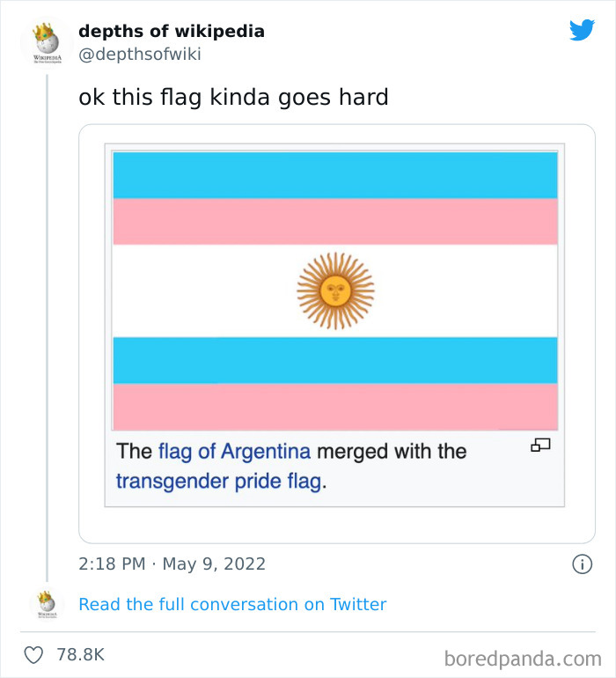
Task: Like the tweet with the heart icon
Action: [x=34, y=655]
